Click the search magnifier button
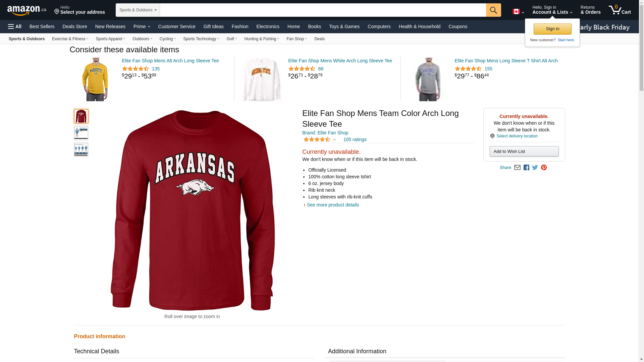The height and width of the screenshot is (362, 644). (x=493, y=10)
